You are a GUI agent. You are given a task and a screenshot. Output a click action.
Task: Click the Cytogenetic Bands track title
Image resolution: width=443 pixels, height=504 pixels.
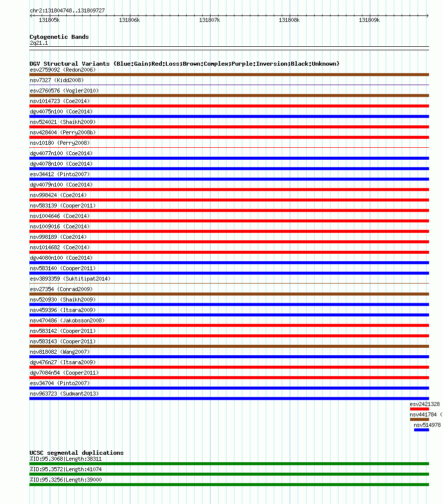59,37
